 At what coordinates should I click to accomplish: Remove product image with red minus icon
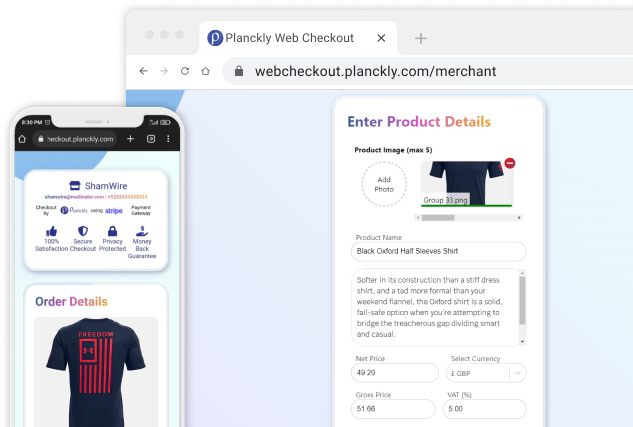(510, 163)
